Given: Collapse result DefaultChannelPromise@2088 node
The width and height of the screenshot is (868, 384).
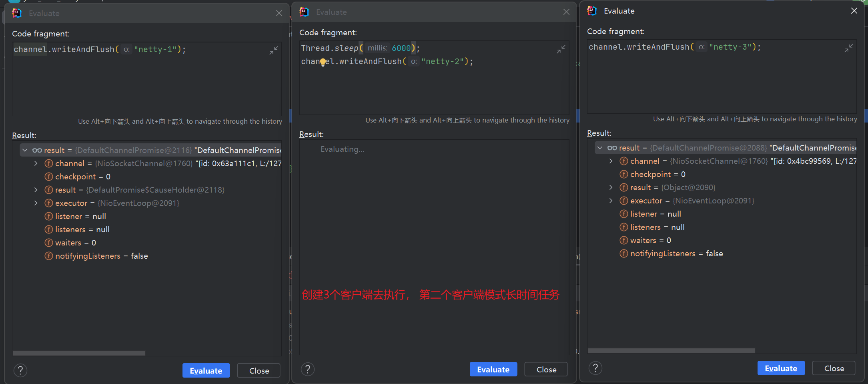Looking at the screenshot, I should point(600,148).
